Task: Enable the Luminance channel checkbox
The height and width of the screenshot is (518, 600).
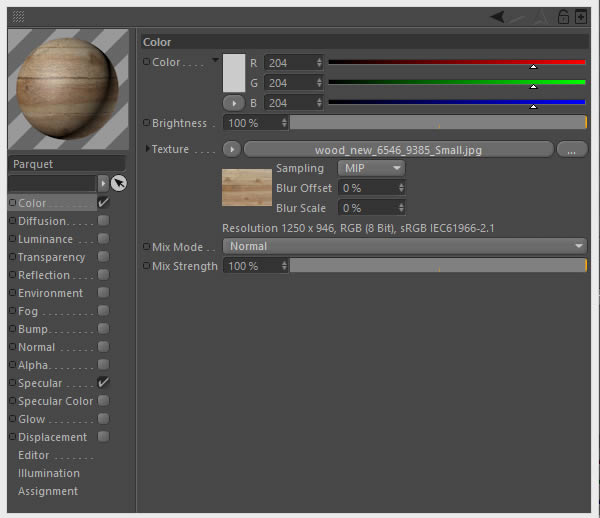Action: [103, 238]
